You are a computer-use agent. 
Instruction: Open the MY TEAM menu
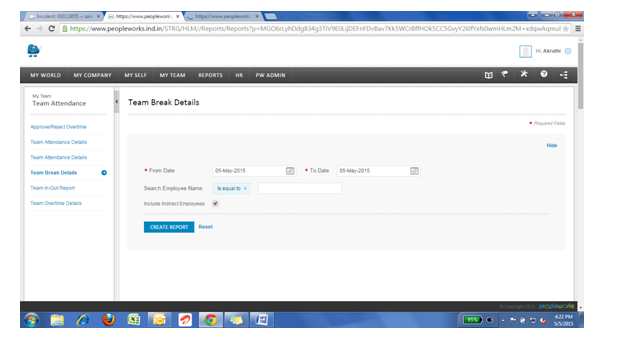coord(172,75)
